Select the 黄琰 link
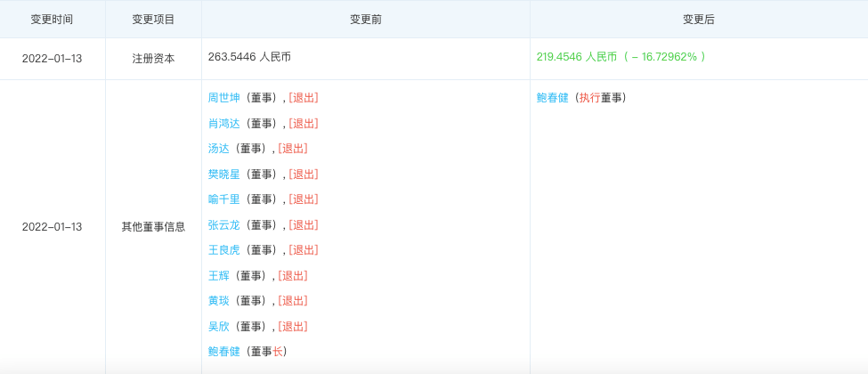 pos(218,301)
